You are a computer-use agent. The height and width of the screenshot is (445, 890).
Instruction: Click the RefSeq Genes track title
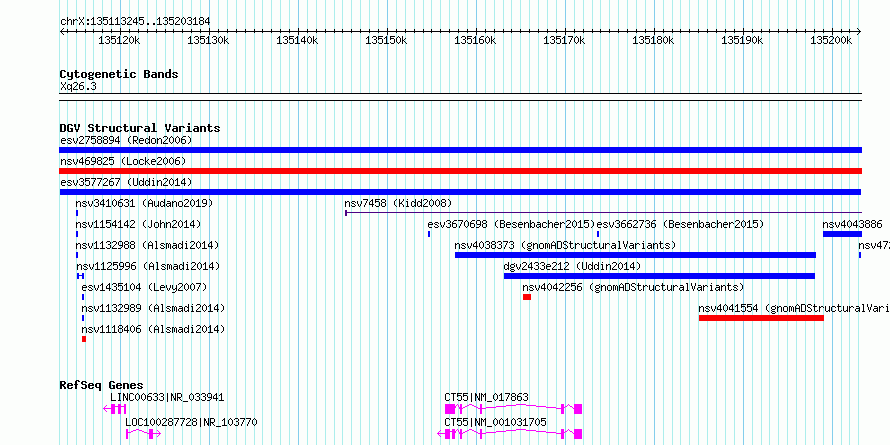[x=102, y=385]
